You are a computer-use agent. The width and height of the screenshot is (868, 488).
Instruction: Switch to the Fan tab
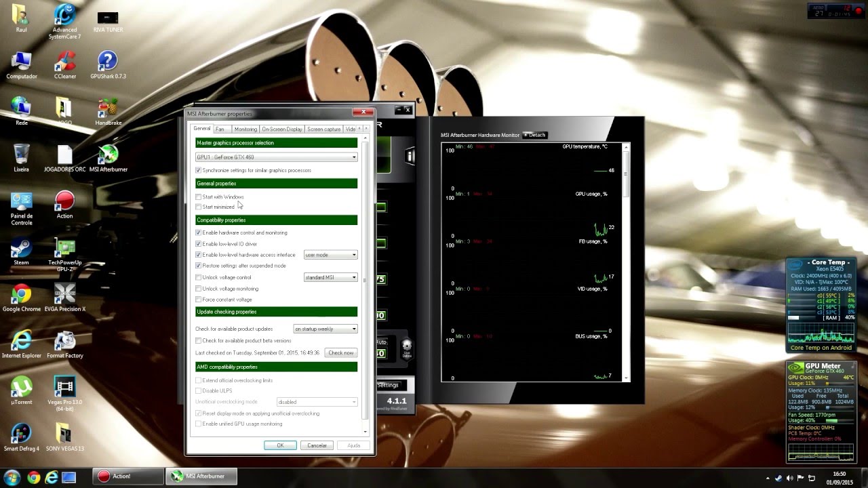222,129
